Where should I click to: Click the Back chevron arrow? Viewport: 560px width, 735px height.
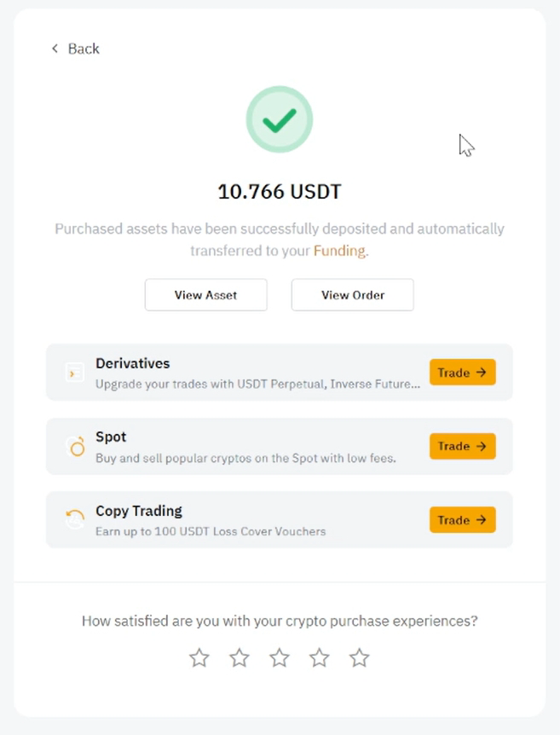55,49
